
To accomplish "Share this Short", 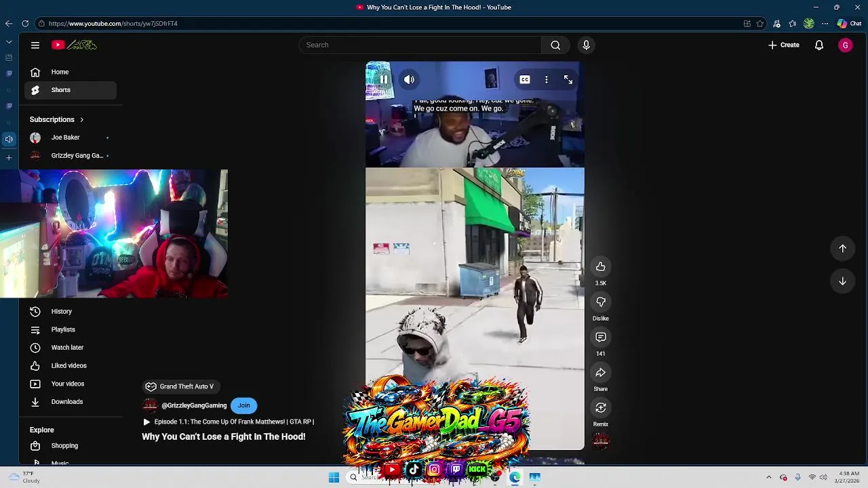I will pos(601,373).
